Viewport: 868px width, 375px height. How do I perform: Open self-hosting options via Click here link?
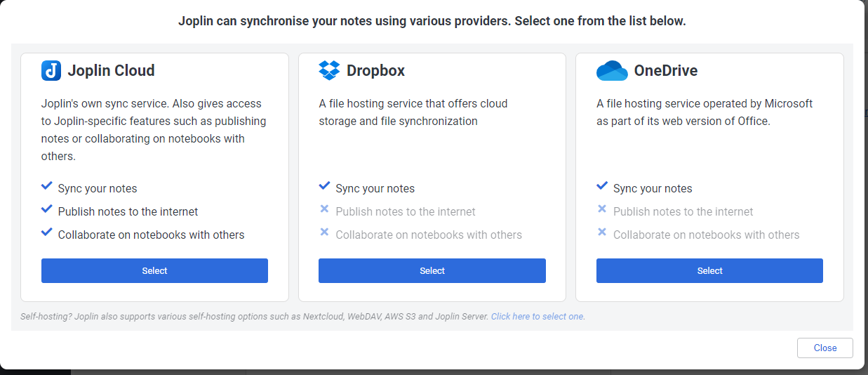click(x=538, y=317)
